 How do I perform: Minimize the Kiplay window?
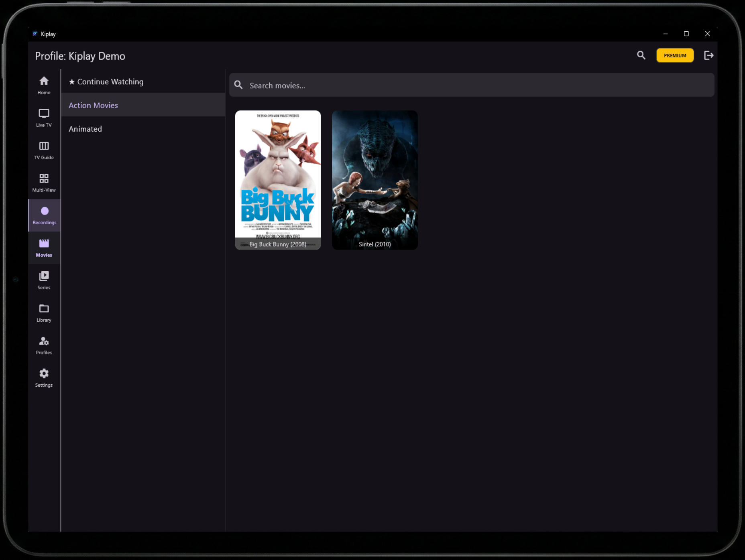(665, 34)
